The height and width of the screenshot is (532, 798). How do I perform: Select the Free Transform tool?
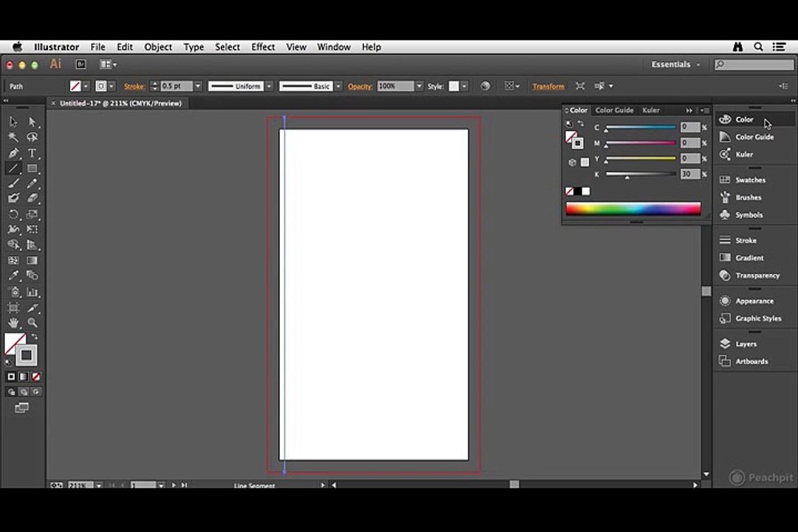[x=32, y=230]
